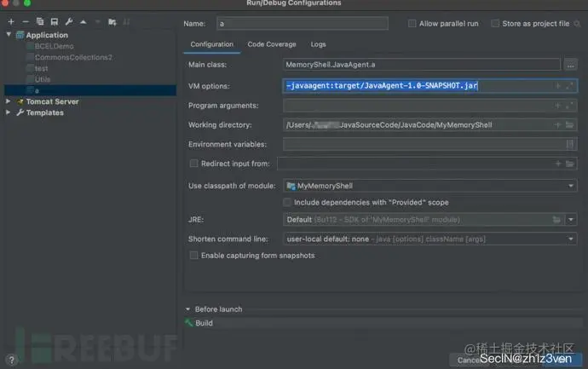588x369 pixels.
Task: Collapse the Application tree node
Action: point(9,35)
